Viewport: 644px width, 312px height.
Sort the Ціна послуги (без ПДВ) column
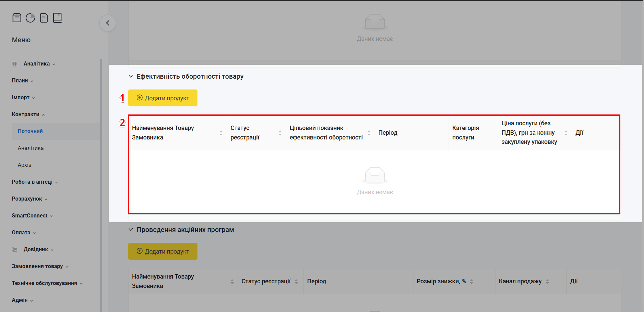(566, 133)
